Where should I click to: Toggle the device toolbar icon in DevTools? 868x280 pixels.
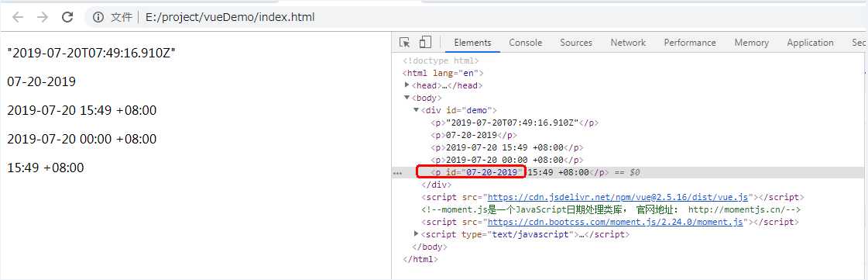[424, 43]
